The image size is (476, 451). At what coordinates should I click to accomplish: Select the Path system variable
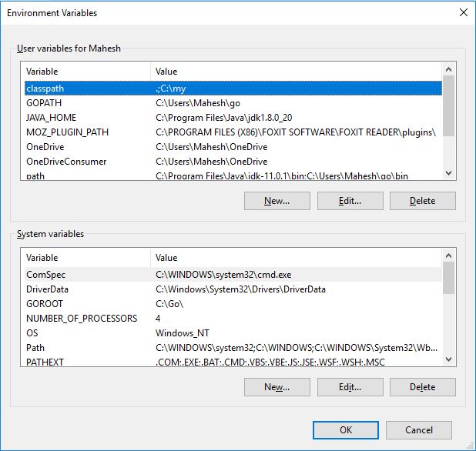(233, 348)
